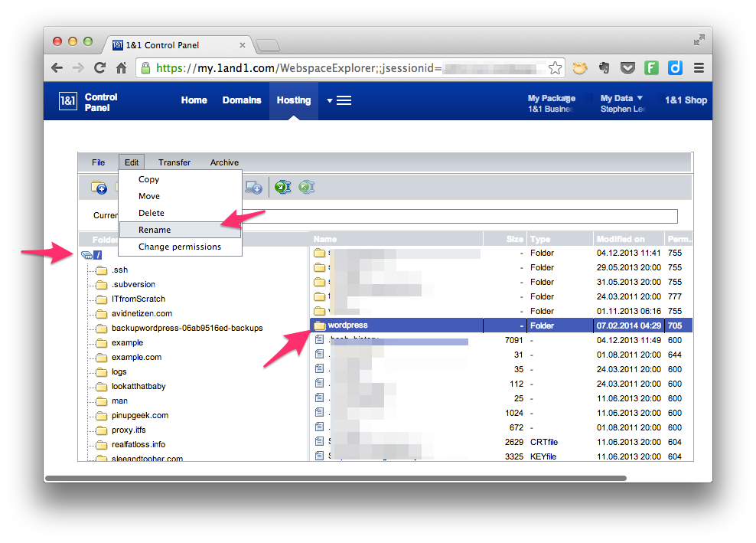Select the wordpress folder row

pos(501,325)
